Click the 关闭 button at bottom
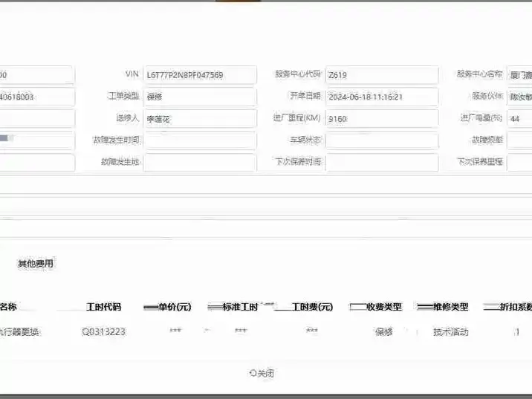 pyautogui.click(x=262, y=374)
